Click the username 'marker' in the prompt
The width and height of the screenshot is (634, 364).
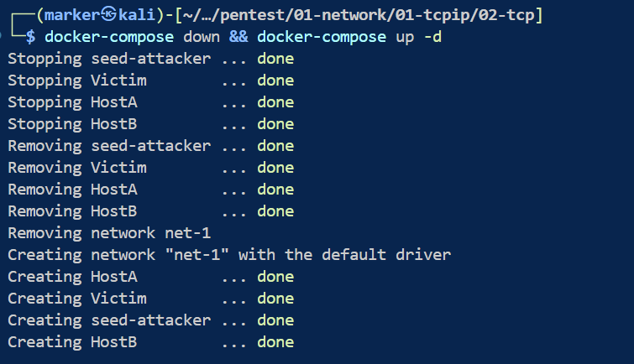coord(73,15)
